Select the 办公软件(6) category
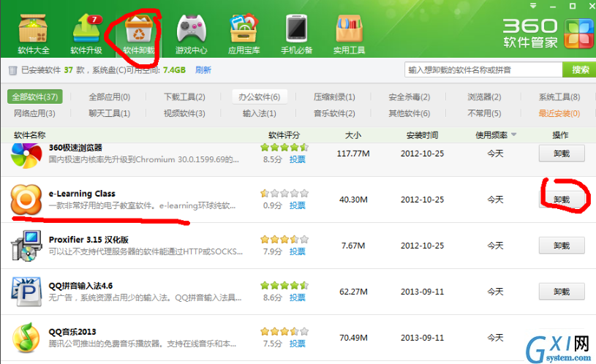 point(259,97)
